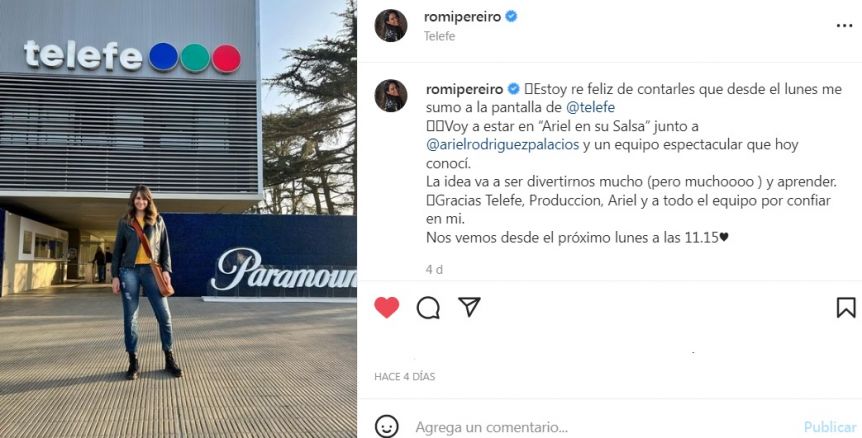Open comments with speech bubble icon

[x=428, y=308]
